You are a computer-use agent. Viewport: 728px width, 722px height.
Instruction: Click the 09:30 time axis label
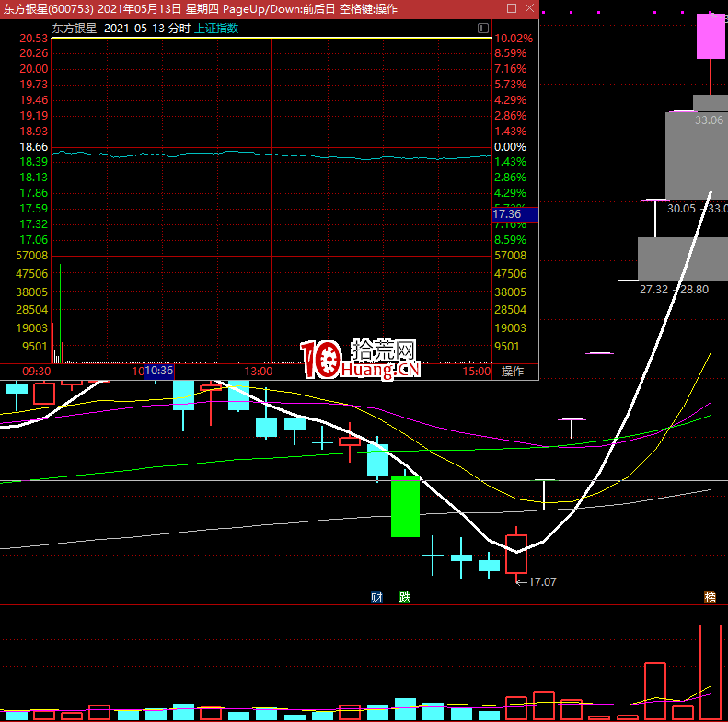pyautogui.click(x=37, y=372)
